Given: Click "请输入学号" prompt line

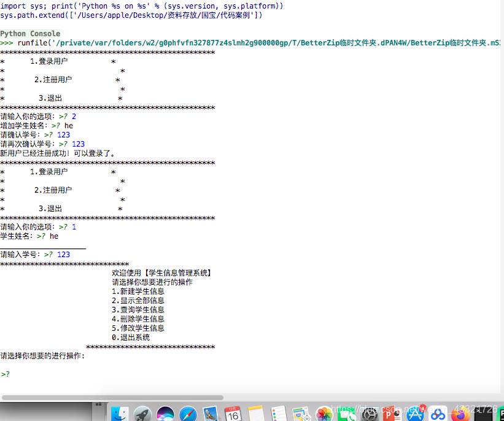Looking at the screenshot, I should [x=35, y=255].
